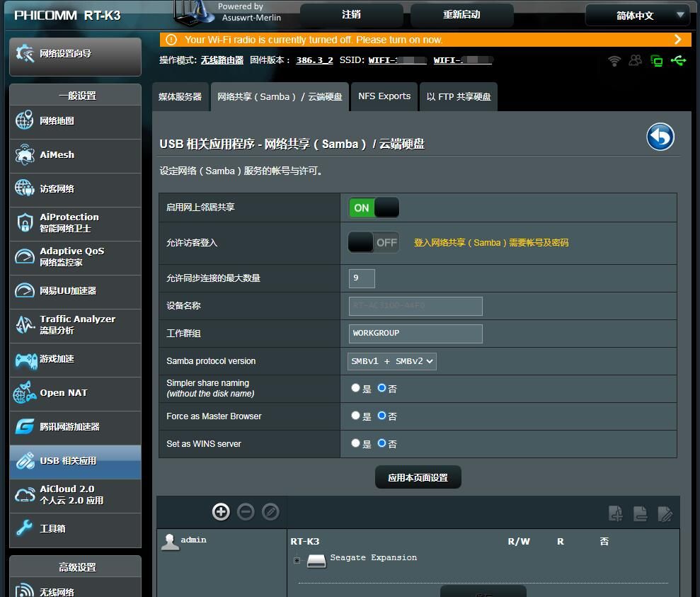Click the 应用本页面设置 button
Viewport: 700px width, 597px height.
[418, 477]
